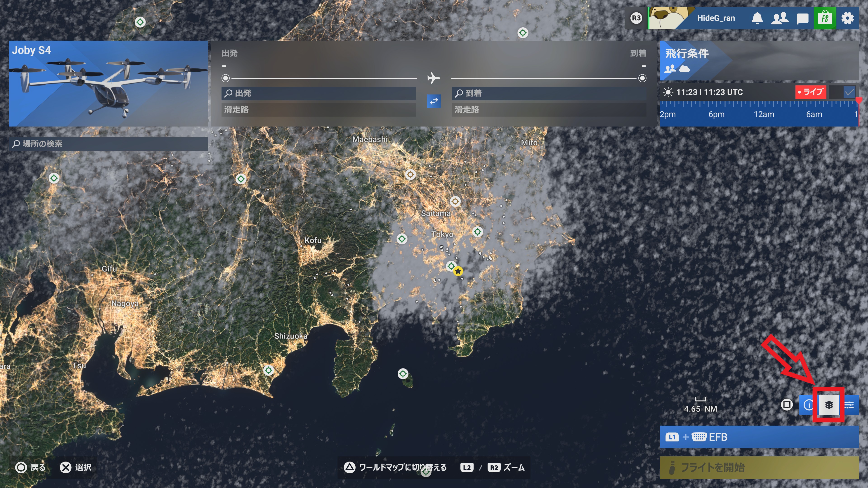Click the red ライブ live indicator
868x488 pixels.
[810, 92]
